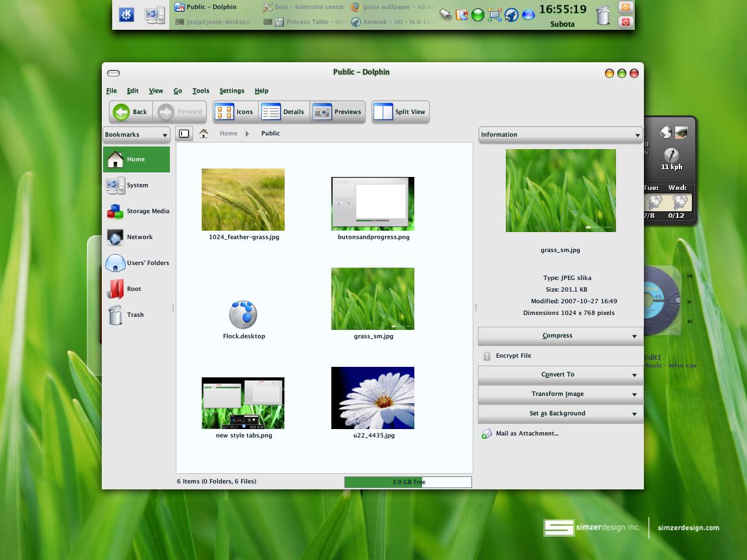The image size is (747, 560).
Task: Open the Bookmarks panel dropdown
Action: (x=136, y=134)
